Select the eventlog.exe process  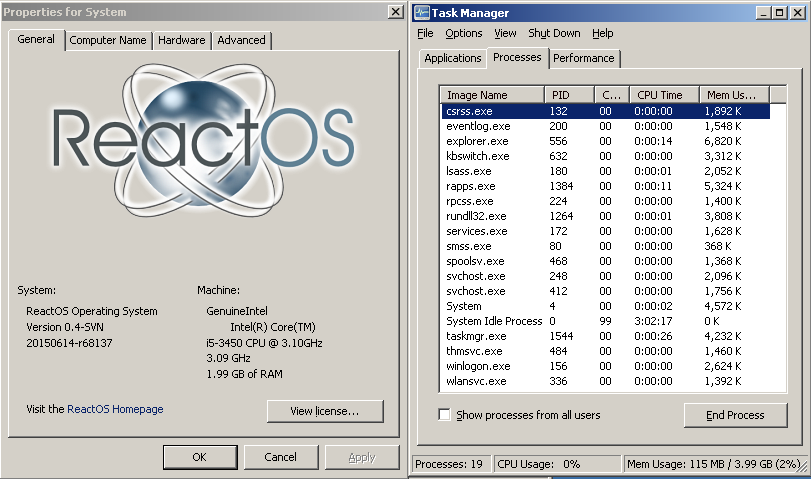tap(606, 126)
